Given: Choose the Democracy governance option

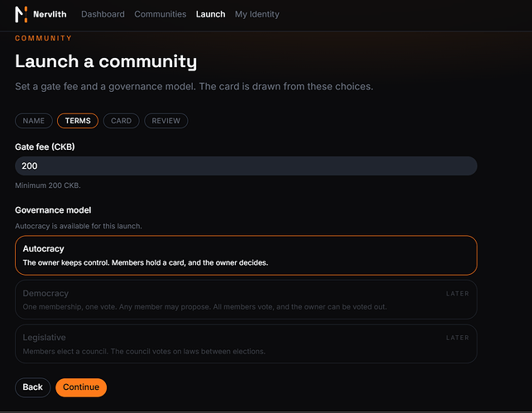Looking at the screenshot, I should tap(246, 300).
